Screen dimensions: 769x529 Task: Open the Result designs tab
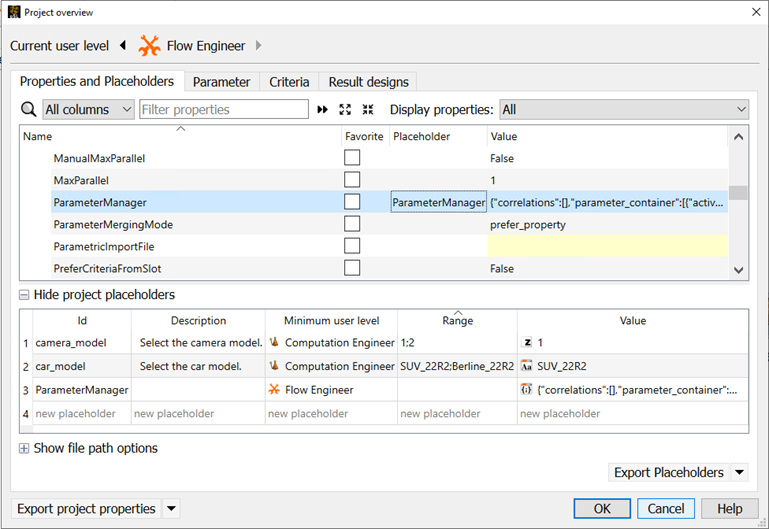pyautogui.click(x=368, y=82)
